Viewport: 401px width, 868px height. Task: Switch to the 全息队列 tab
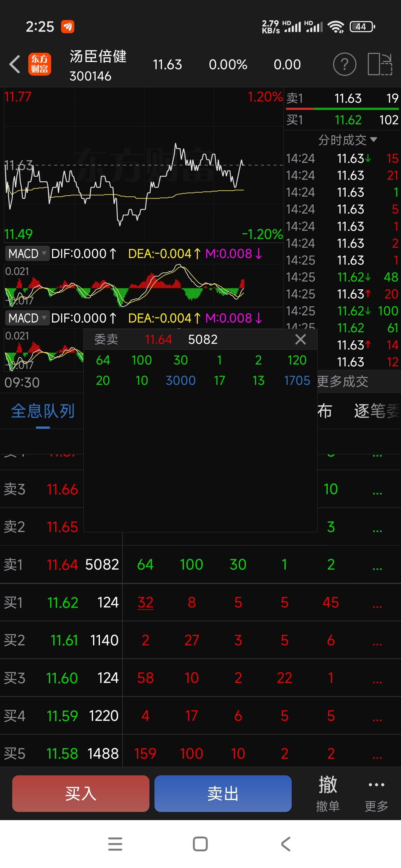(x=43, y=411)
